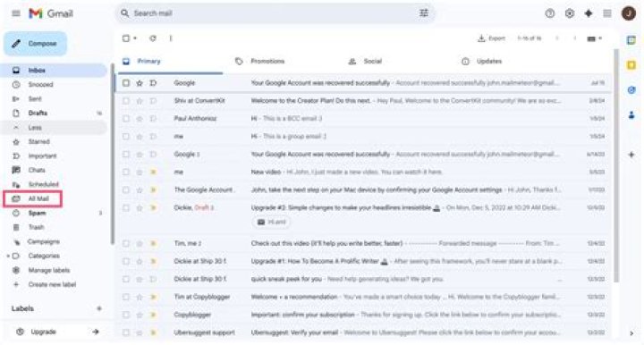Open Contacts side panel icon
This screenshot has height=345, width=644.
coord(631,115)
